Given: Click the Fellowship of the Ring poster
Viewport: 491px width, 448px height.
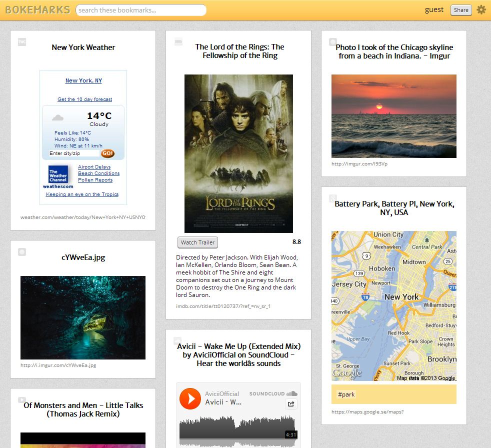Looking at the screenshot, I should click(x=238, y=153).
